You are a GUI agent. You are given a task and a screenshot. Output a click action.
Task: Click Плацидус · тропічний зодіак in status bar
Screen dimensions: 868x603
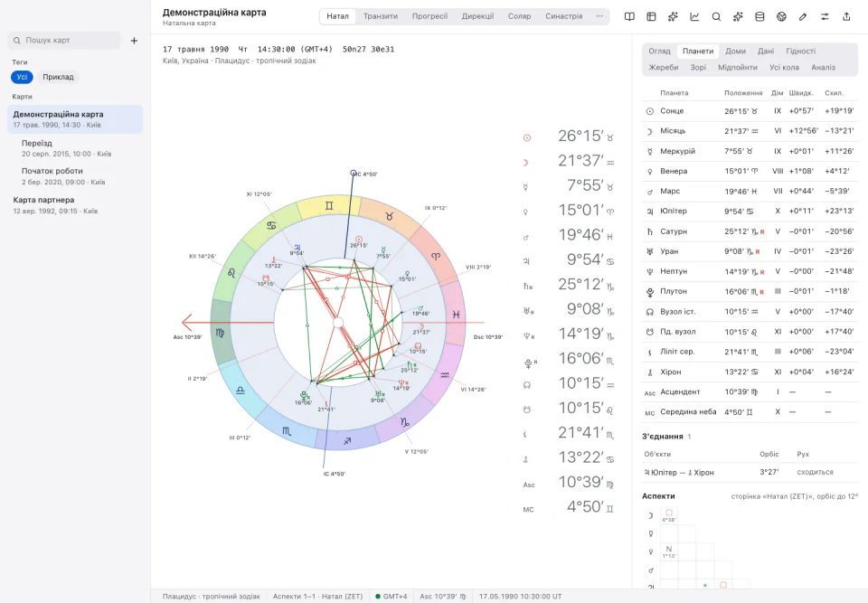(x=211, y=597)
